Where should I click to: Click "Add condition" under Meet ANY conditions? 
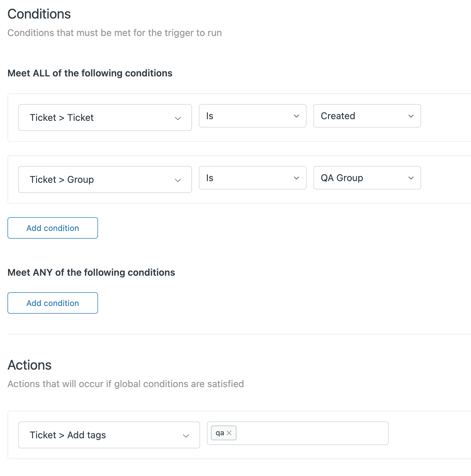[x=53, y=303]
